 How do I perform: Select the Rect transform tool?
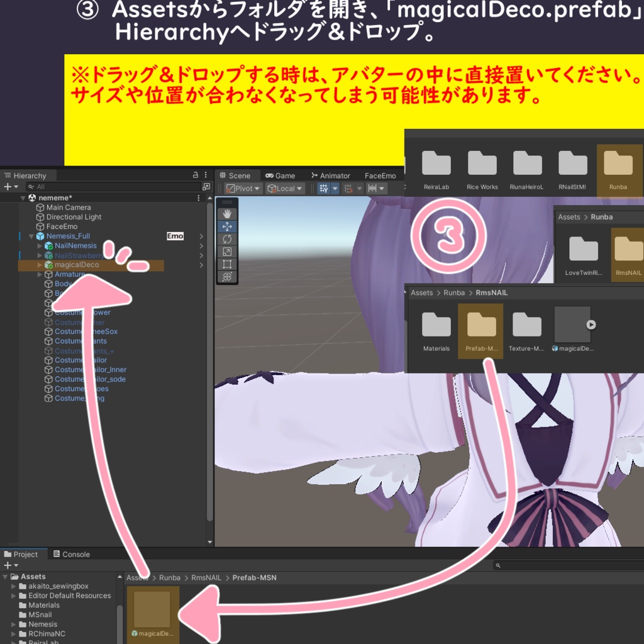[226, 264]
